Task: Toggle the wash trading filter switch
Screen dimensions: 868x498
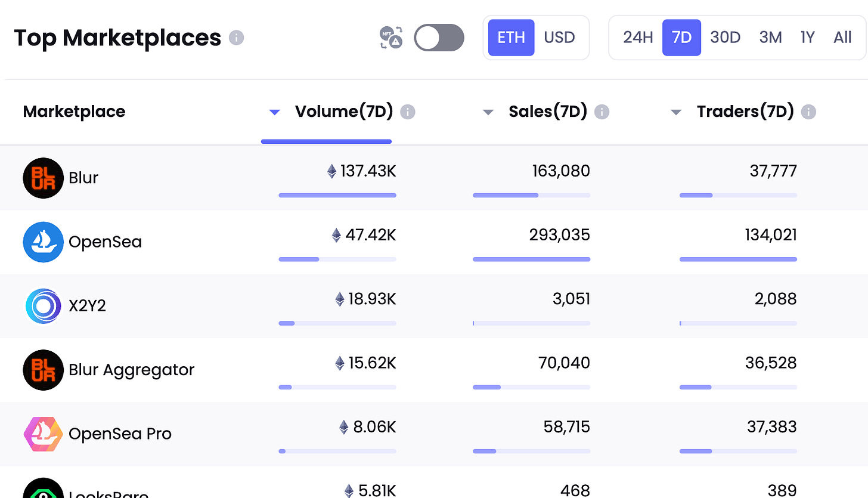Action: [x=439, y=38]
